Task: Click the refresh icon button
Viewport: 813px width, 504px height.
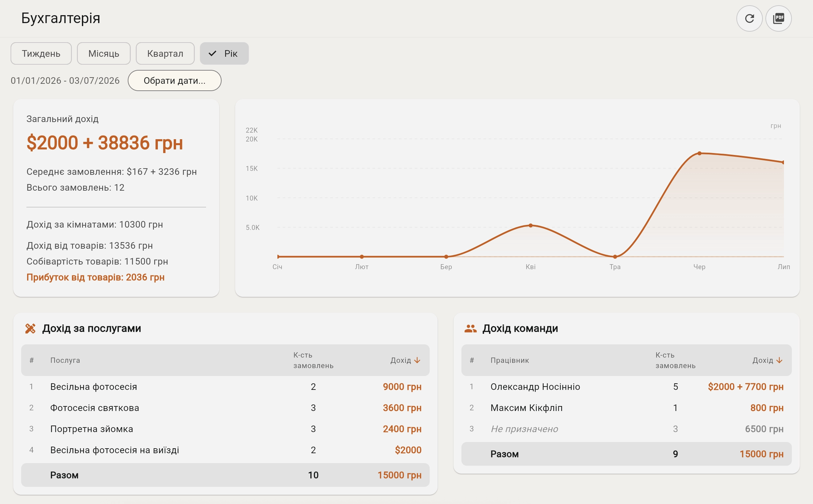Action: tap(749, 18)
